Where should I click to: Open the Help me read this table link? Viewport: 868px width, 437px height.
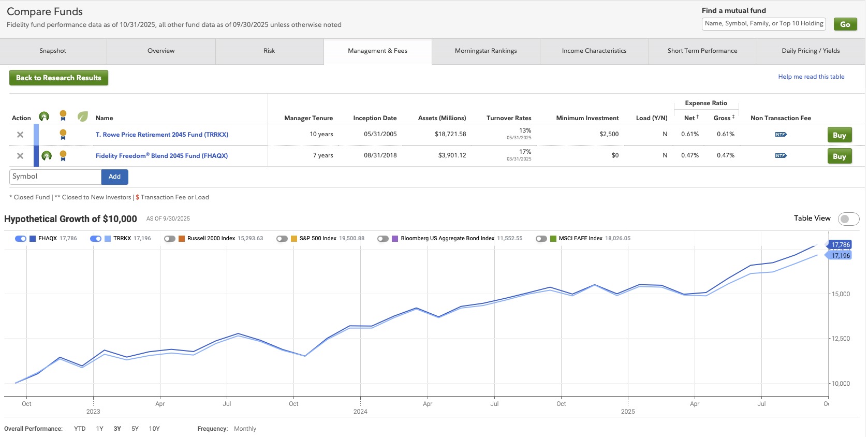[x=811, y=77]
